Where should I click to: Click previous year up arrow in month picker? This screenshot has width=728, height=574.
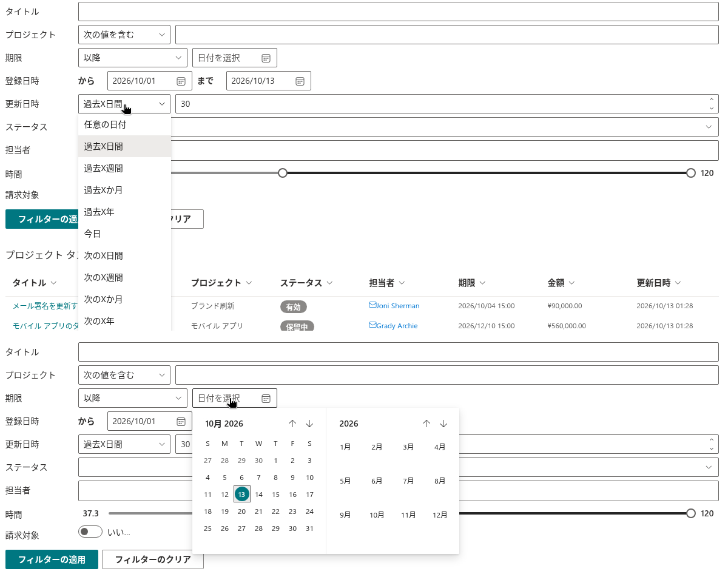(426, 424)
